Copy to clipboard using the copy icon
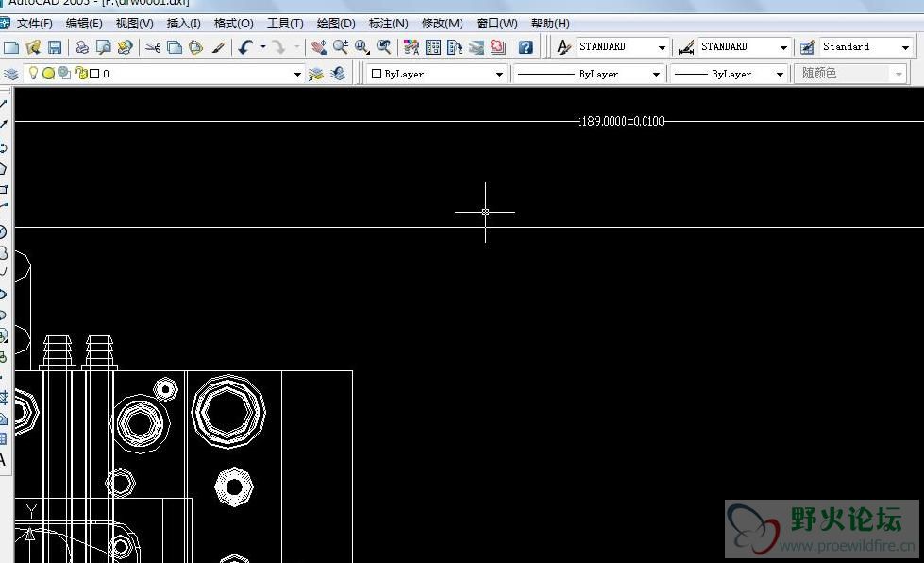The image size is (924, 563). point(175,47)
